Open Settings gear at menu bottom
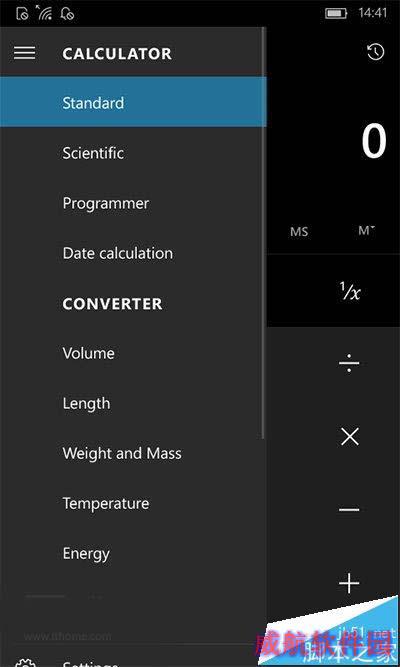 25,663
